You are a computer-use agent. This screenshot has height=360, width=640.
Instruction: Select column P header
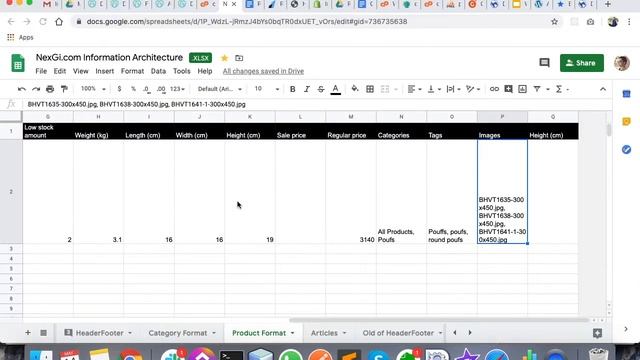(502, 117)
